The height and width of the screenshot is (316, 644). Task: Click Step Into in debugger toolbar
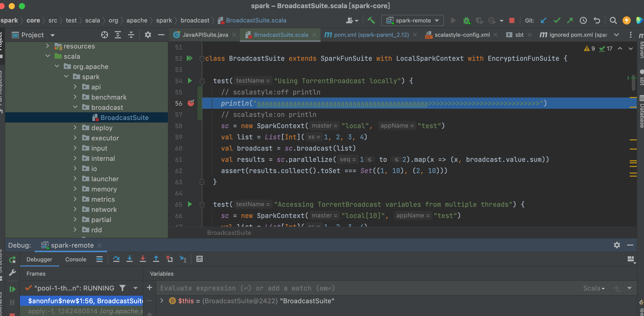click(x=130, y=259)
